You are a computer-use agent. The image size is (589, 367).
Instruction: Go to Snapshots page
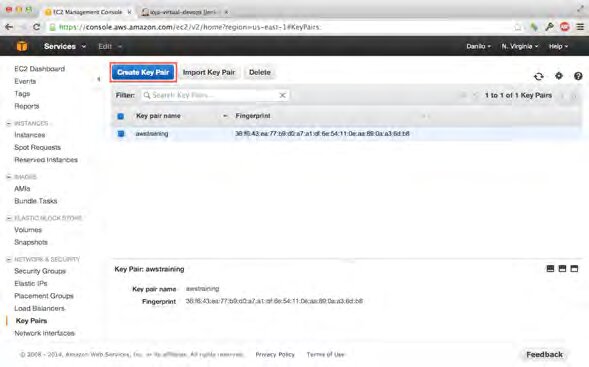tap(31, 242)
